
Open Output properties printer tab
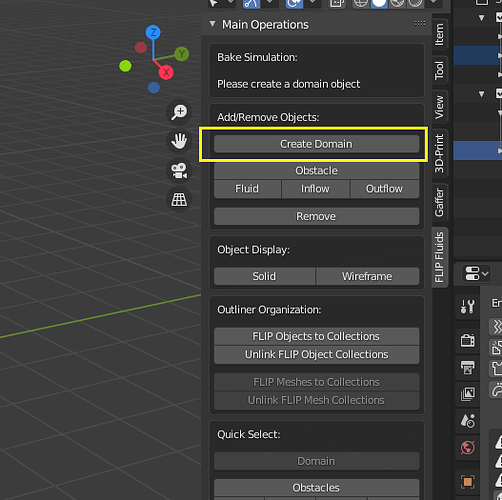tap(467, 367)
